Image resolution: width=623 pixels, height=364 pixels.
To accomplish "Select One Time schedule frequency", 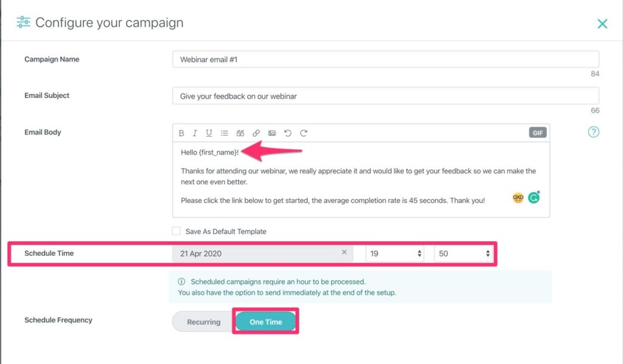I will click(266, 322).
